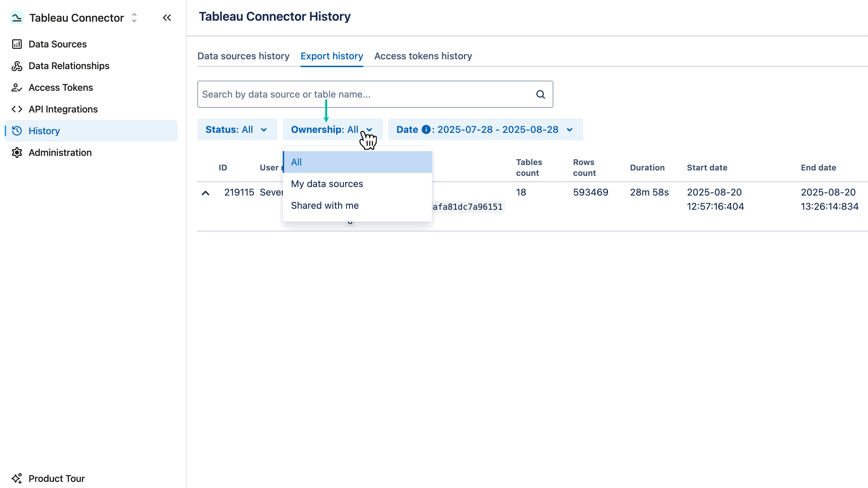The height and width of the screenshot is (488, 868).
Task: Select My data sources ownership option
Action: (x=327, y=183)
